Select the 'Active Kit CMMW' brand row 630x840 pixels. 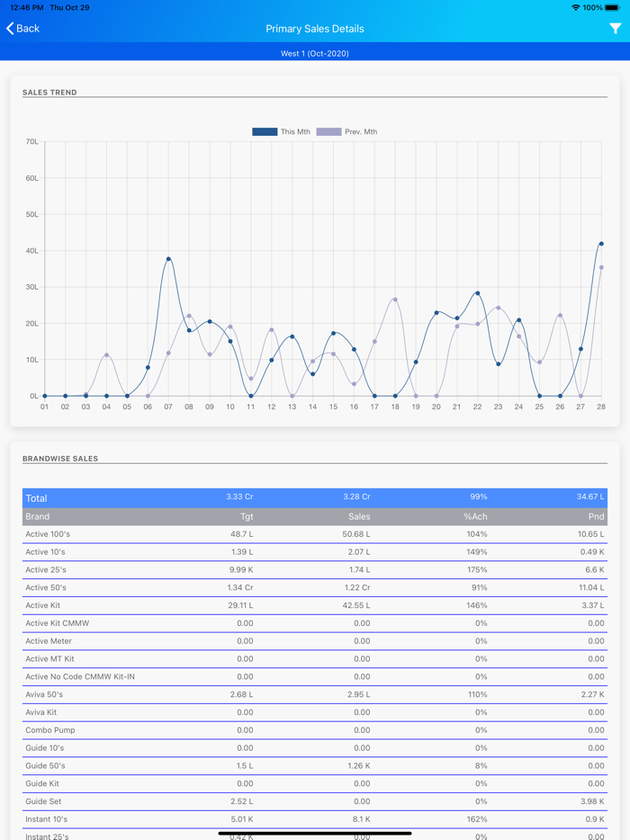click(x=315, y=623)
